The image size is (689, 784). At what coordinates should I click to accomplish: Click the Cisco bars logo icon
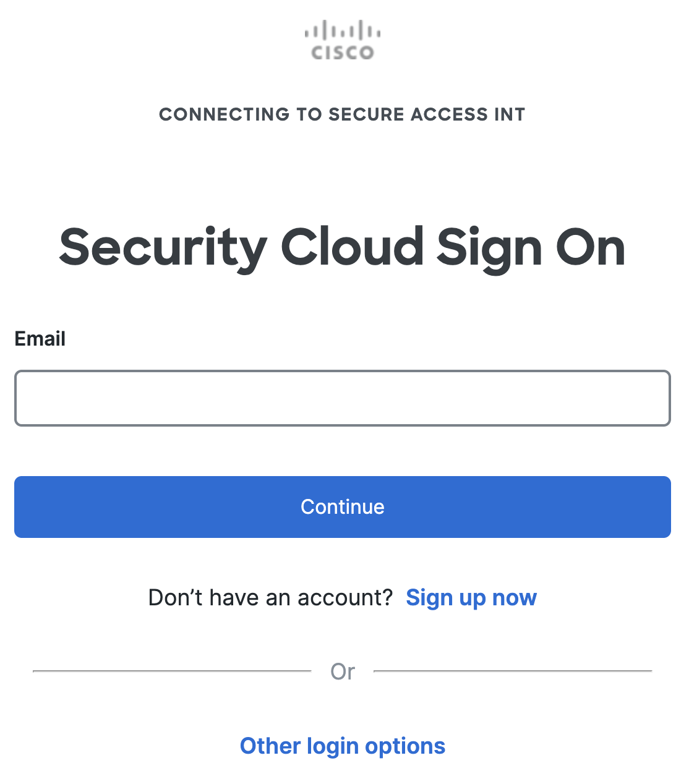pyautogui.click(x=343, y=31)
